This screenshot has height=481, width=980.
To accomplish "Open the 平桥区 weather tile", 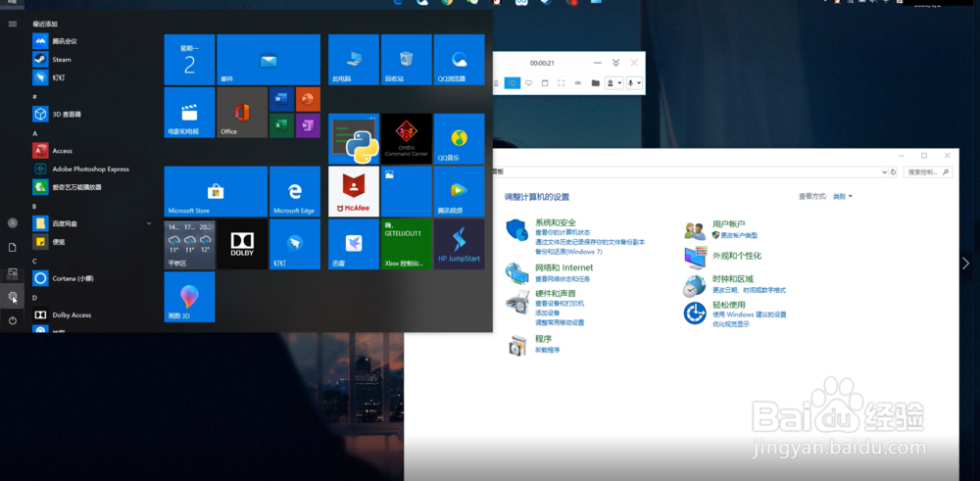I will pos(189,244).
